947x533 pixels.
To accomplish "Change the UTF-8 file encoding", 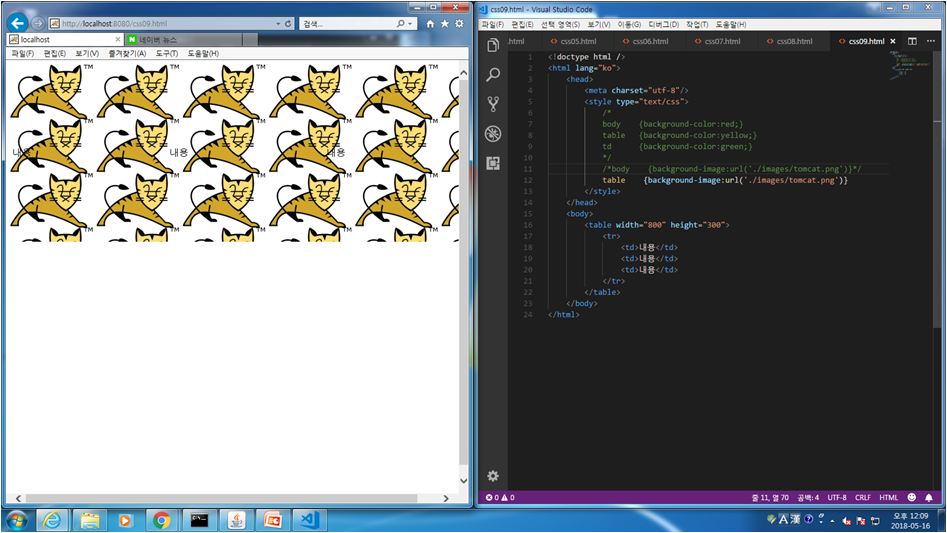I will pyautogui.click(x=836, y=497).
